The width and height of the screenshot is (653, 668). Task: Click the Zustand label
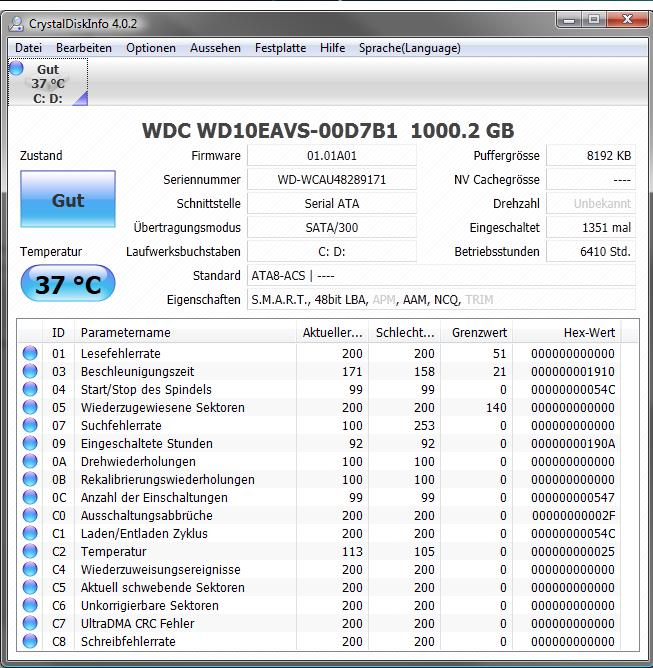(41, 155)
